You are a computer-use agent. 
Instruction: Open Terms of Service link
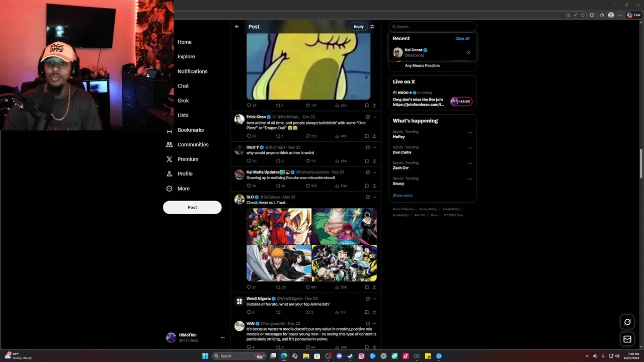pyautogui.click(x=403, y=209)
